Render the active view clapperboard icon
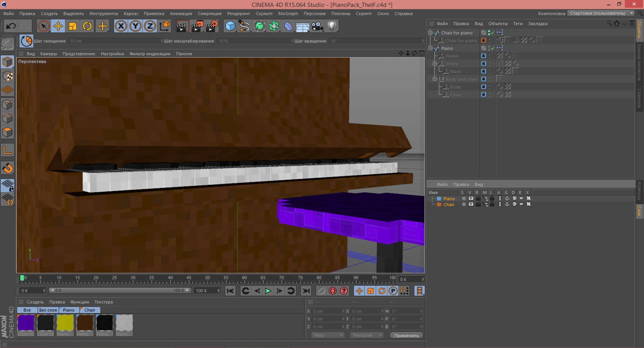The width and height of the screenshot is (644, 348). click(182, 26)
